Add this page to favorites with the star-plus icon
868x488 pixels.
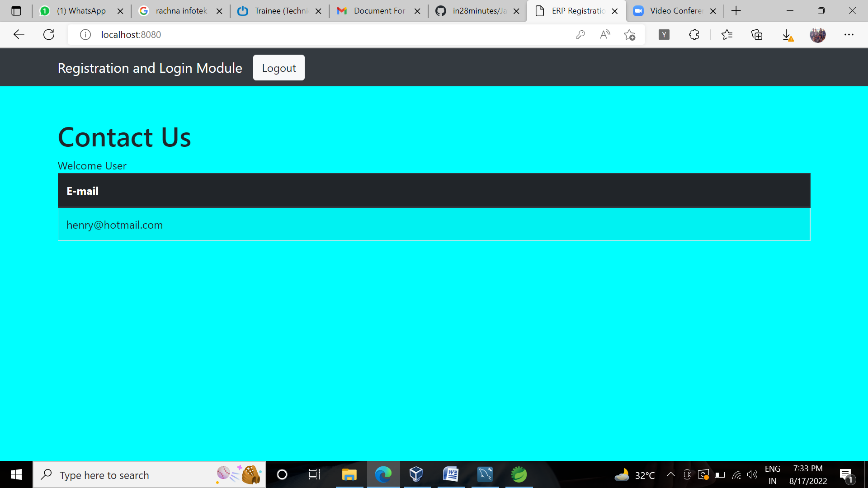point(629,34)
